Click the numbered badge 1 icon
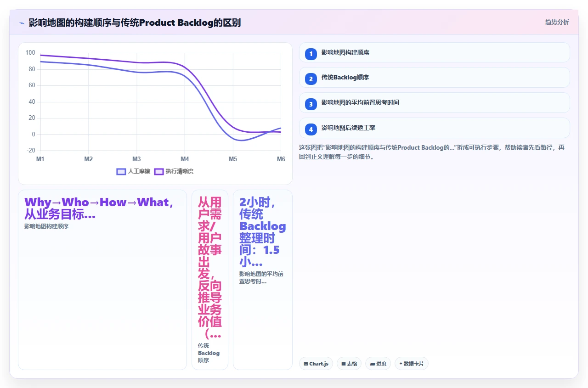588x388 pixels. point(311,54)
